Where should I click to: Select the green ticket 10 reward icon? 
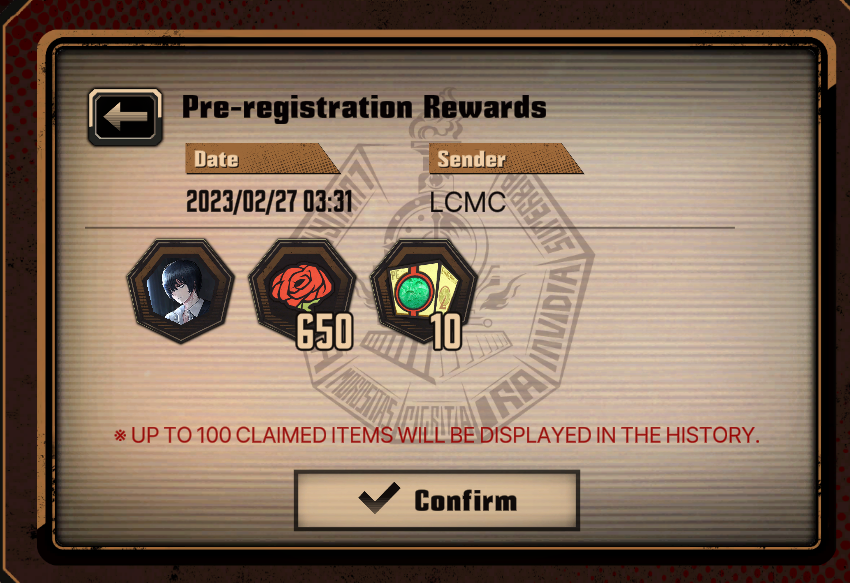(424, 291)
